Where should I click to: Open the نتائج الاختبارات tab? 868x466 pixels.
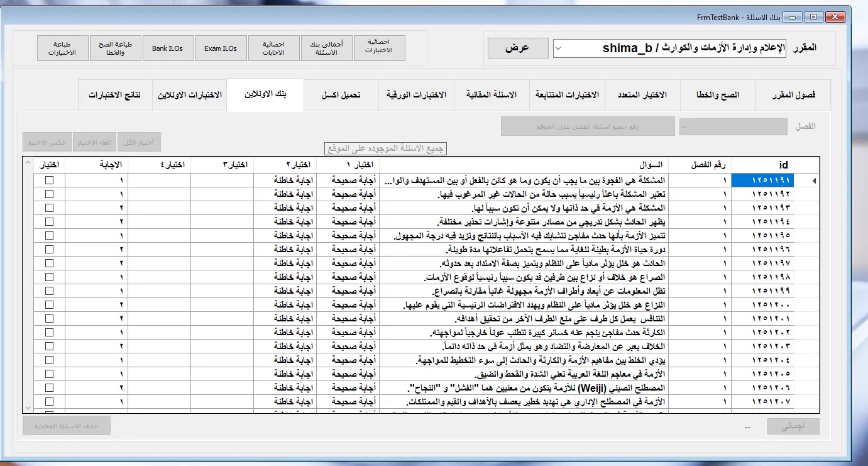[x=115, y=95]
